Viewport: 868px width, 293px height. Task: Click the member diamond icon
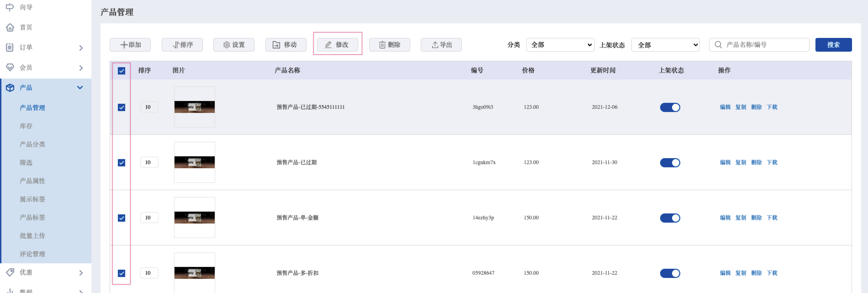tap(10, 67)
